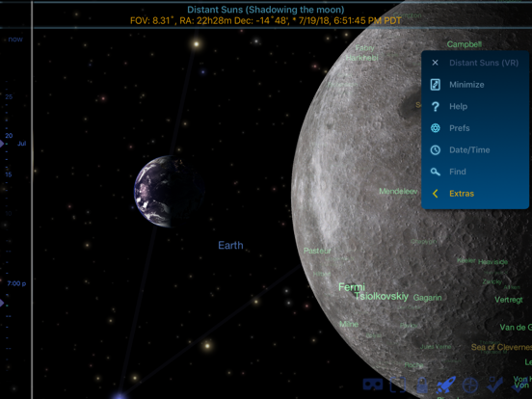Click the Distant Suns (VR) menu title

pos(484,63)
